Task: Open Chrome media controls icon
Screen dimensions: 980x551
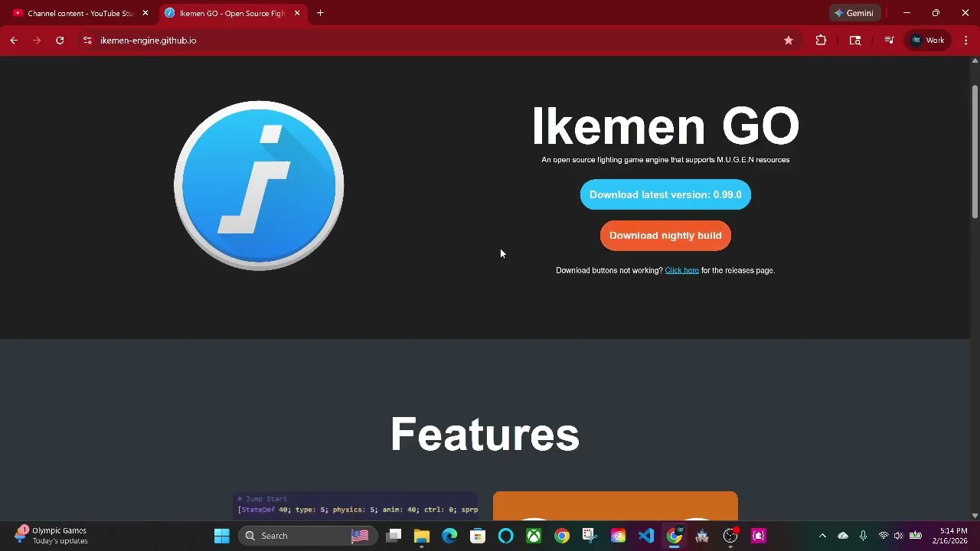Action: click(889, 41)
